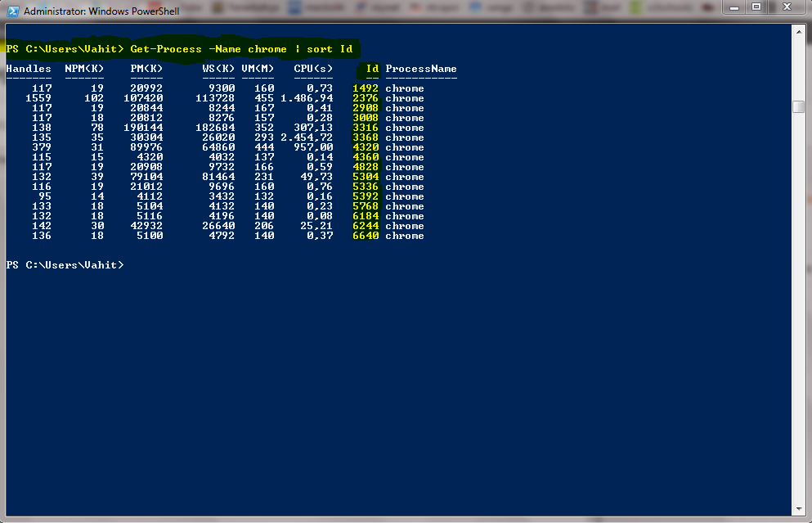Click 'sort' in the highlighted command line
The image size is (812, 523).
click(x=320, y=49)
